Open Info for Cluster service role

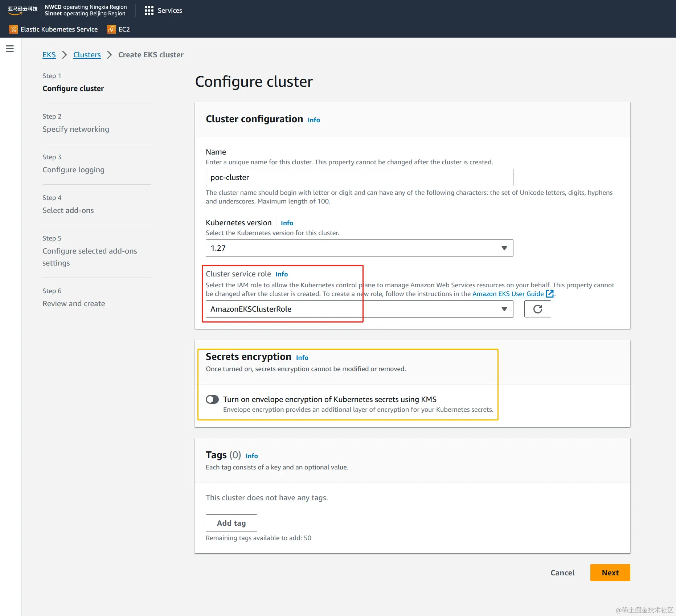[282, 274]
